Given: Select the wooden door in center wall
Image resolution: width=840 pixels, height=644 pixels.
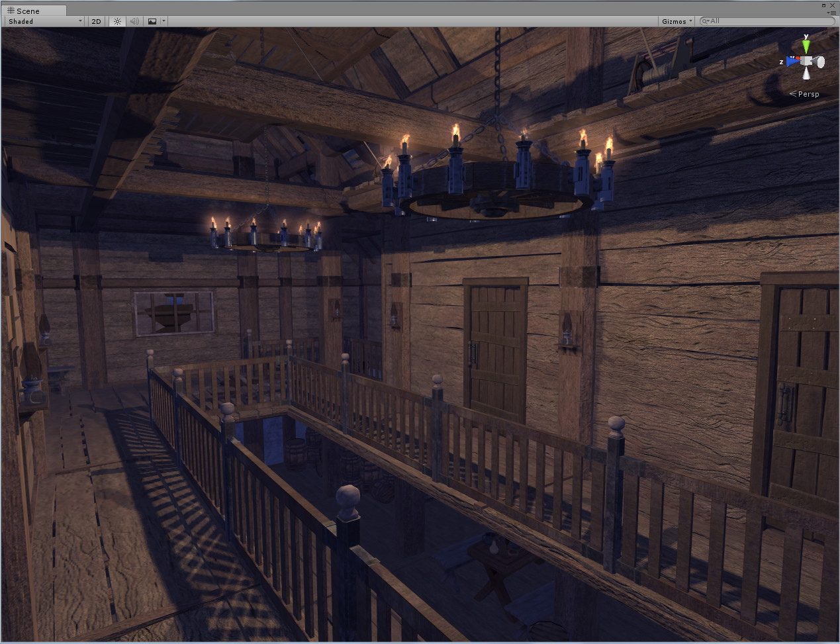Looking at the screenshot, I should click(496, 351).
